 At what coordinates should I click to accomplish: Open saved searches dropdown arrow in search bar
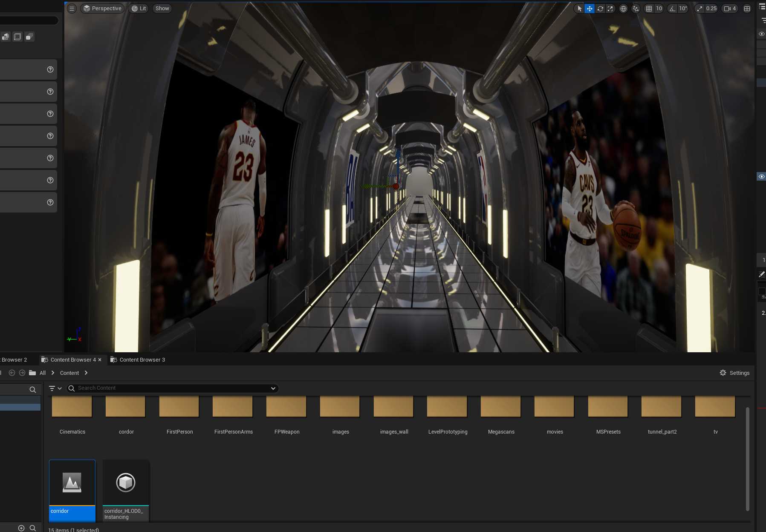click(x=273, y=388)
